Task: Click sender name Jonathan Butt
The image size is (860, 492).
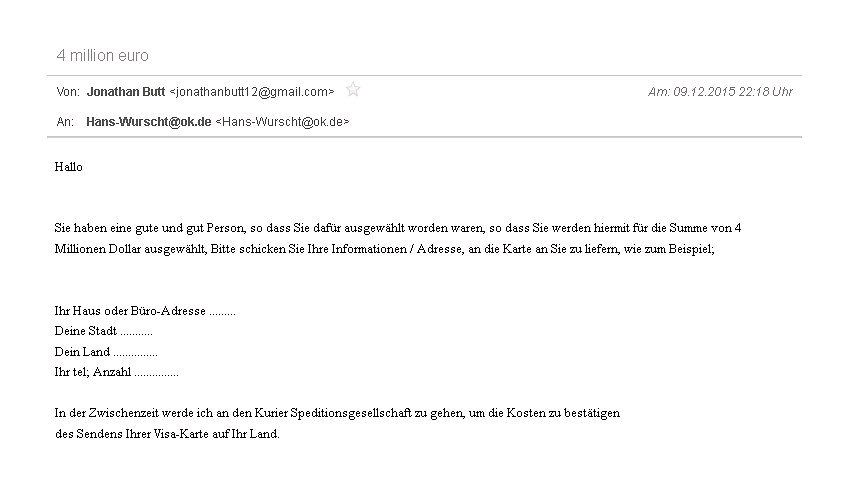Action: (126, 92)
